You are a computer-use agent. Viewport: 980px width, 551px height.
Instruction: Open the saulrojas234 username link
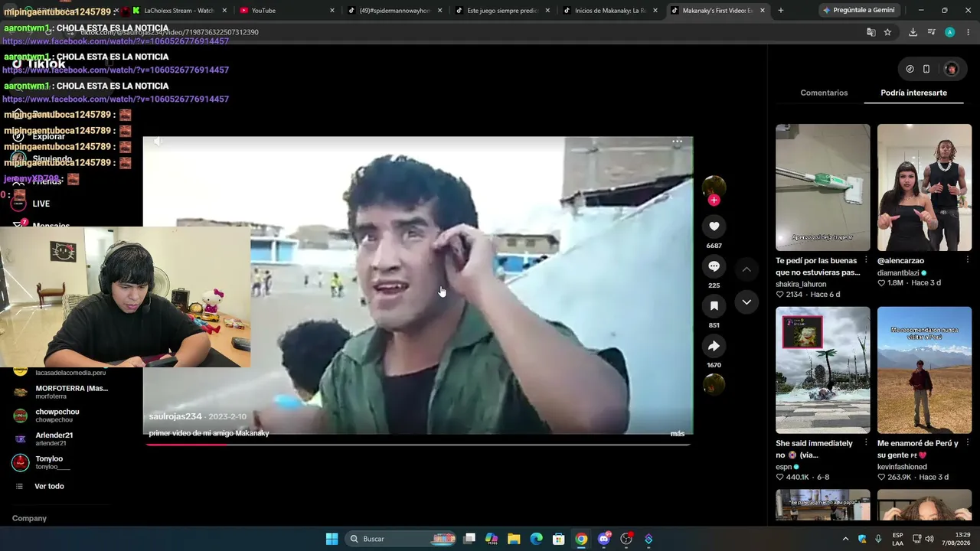(x=175, y=416)
